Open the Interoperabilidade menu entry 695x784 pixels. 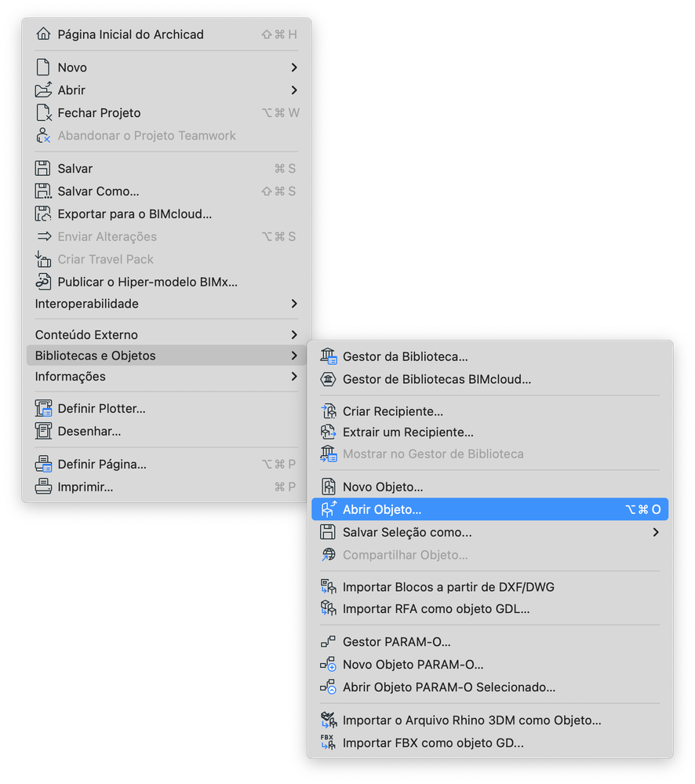[x=166, y=304]
